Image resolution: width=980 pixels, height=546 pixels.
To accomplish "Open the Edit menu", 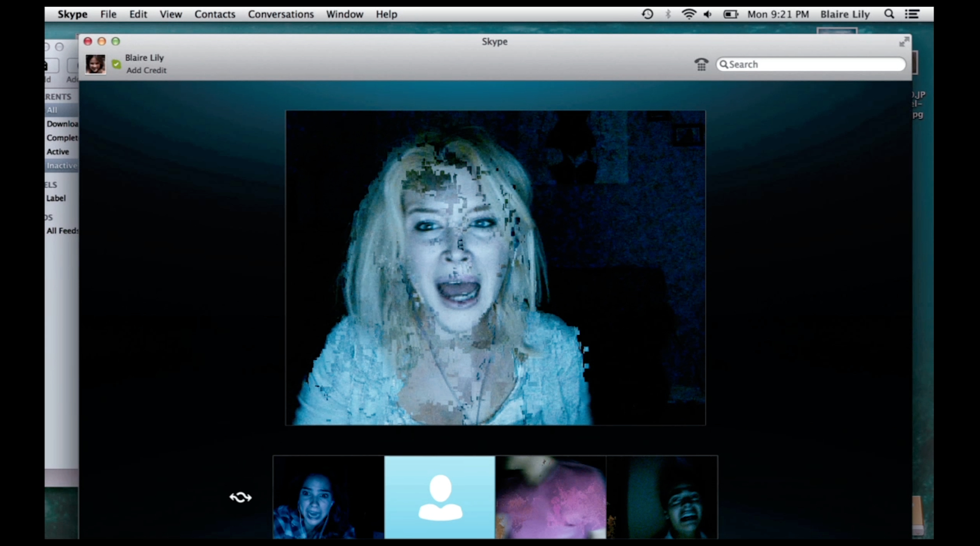I will [x=138, y=14].
